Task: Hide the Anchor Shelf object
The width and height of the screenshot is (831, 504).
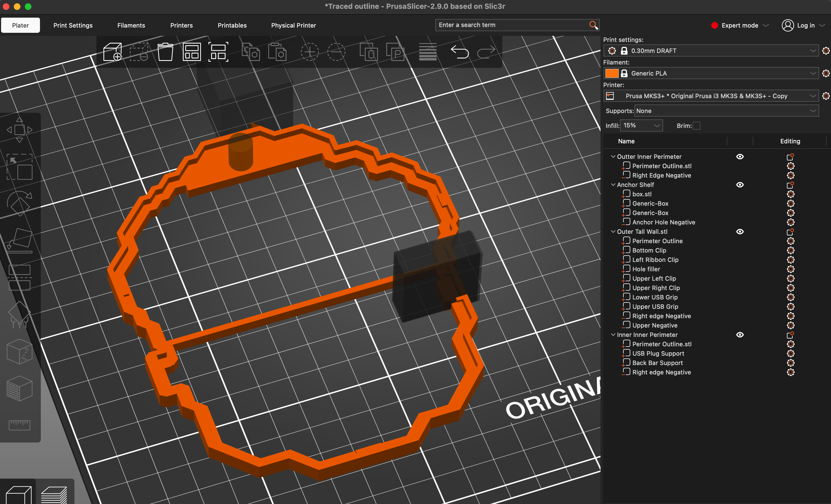Action: pyautogui.click(x=740, y=185)
